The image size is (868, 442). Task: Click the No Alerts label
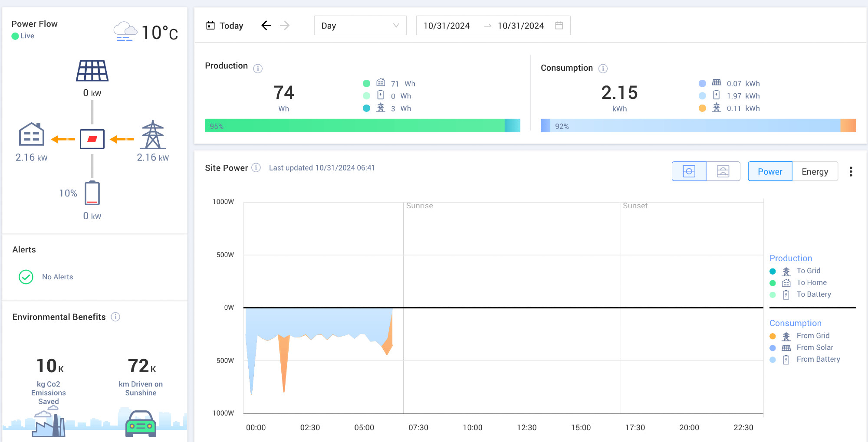point(57,277)
